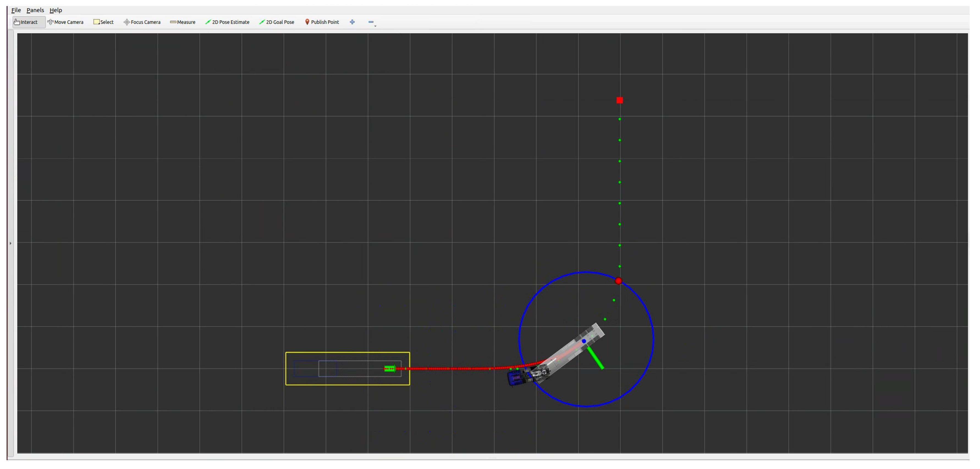Open the Panels menu
This screenshot has width=980, height=469.
click(35, 10)
